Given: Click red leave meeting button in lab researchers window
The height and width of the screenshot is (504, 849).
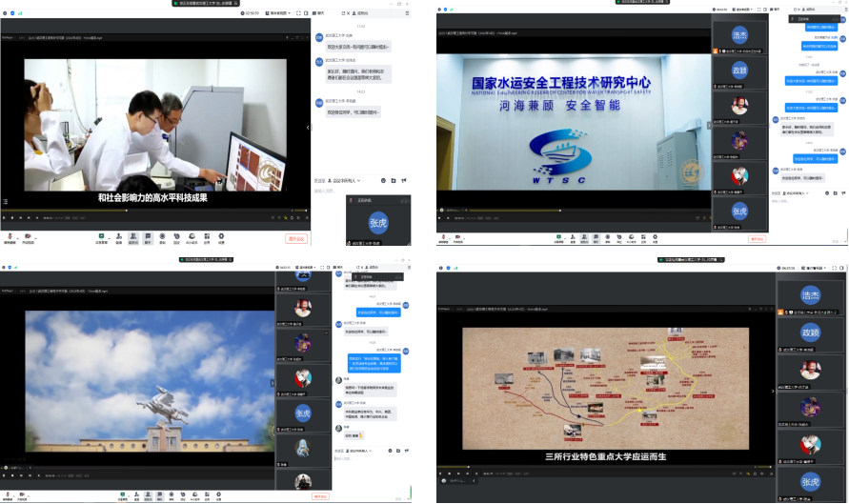Looking at the screenshot, I should [296, 238].
